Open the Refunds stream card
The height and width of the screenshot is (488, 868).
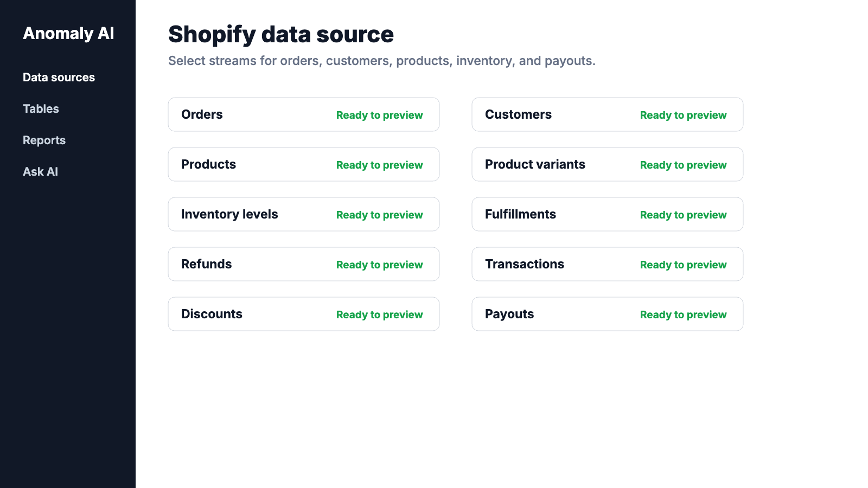tap(304, 264)
